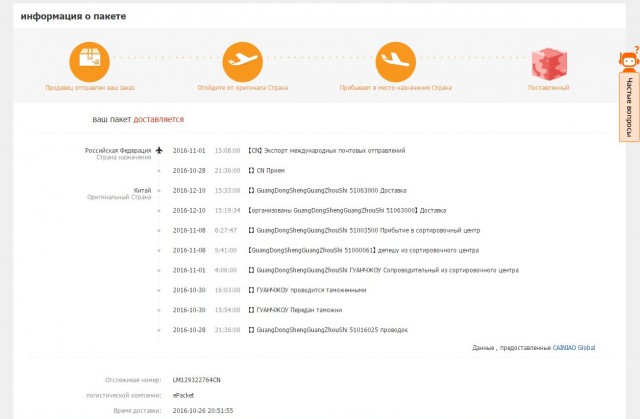Click delivery time 2016-10-26 20:51:55
Screen dimensions: 640x419
point(203,410)
